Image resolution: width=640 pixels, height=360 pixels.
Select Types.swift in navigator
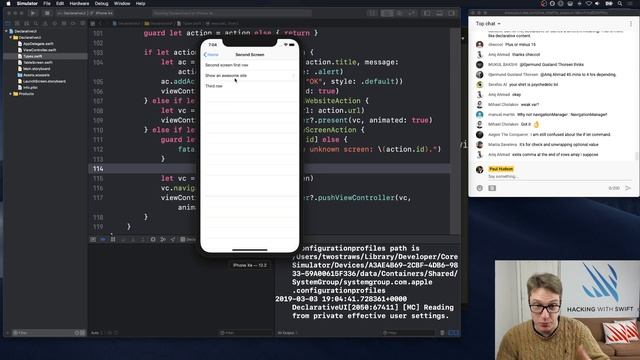point(32,56)
